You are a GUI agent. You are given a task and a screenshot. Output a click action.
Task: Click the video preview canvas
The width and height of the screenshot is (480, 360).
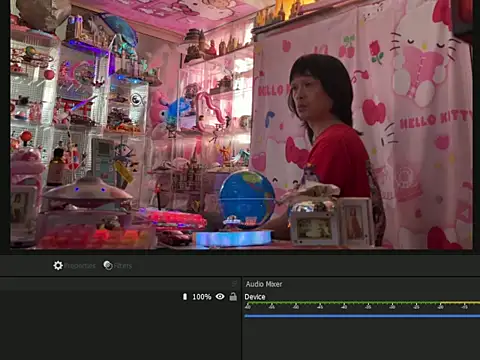(241, 124)
